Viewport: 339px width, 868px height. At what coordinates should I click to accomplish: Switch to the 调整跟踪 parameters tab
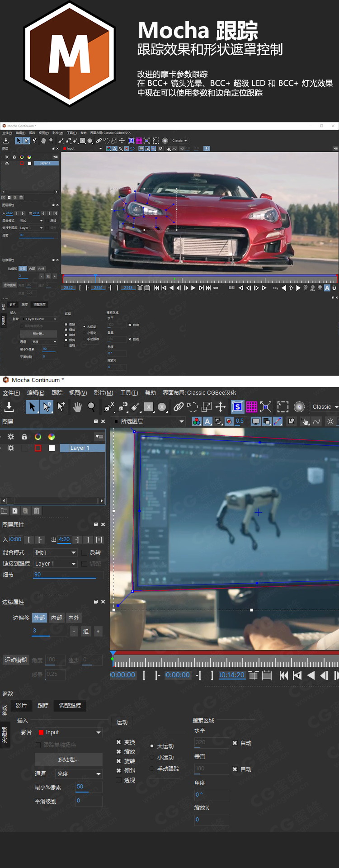coord(70,706)
